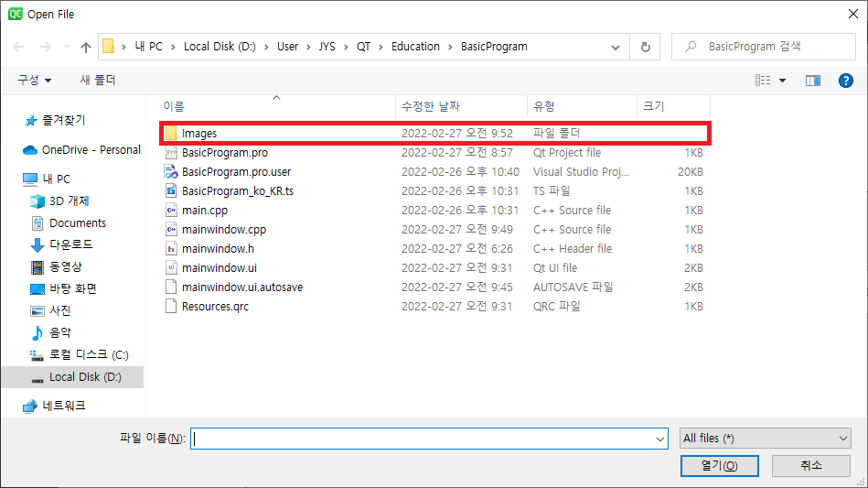Select the BasicProgram.pro file icon
The height and width of the screenshot is (488, 868).
172,152
